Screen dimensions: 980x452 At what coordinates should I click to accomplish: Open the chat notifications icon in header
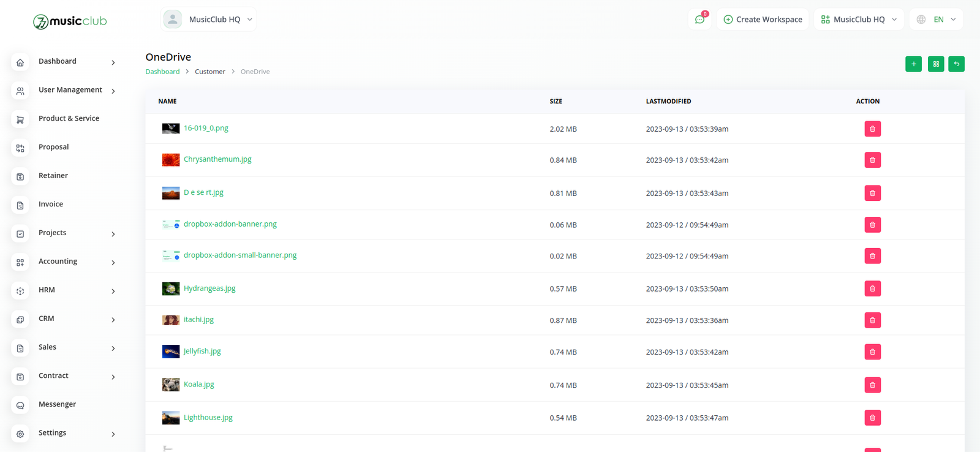pos(699,20)
